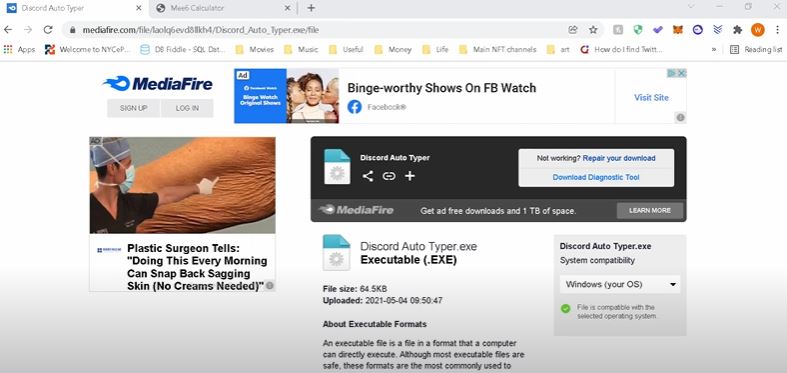Click the plus icon to save file
The image size is (787, 373).
(410, 176)
